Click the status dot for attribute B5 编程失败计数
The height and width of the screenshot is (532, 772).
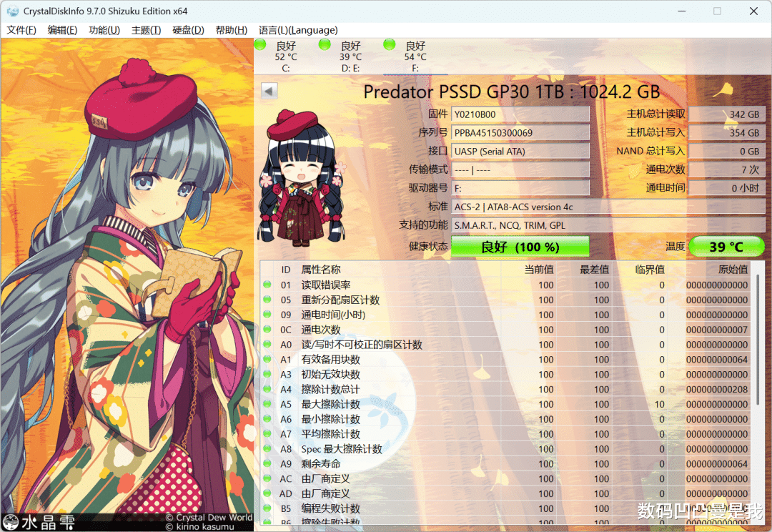point(267,508)
